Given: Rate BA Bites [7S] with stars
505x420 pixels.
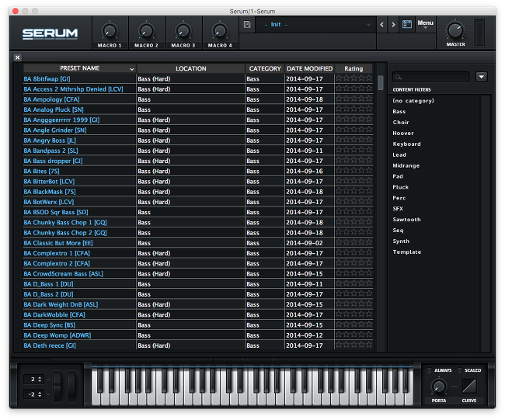Looking at the screenshot, I should 353,170.
